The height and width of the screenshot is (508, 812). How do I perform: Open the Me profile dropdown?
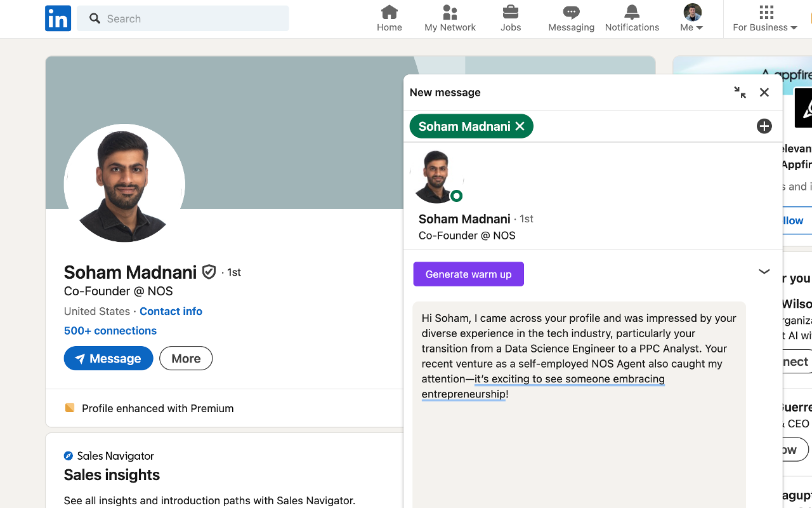coord(691,18)
